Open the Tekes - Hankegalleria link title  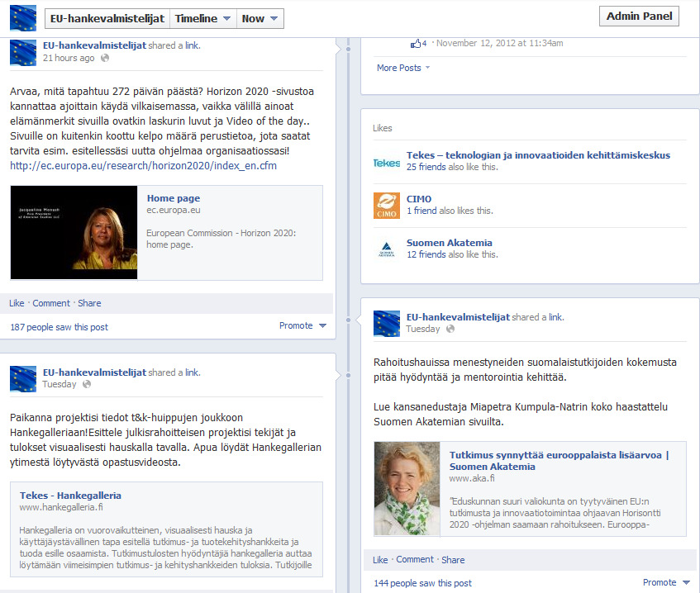coord(70,496)
